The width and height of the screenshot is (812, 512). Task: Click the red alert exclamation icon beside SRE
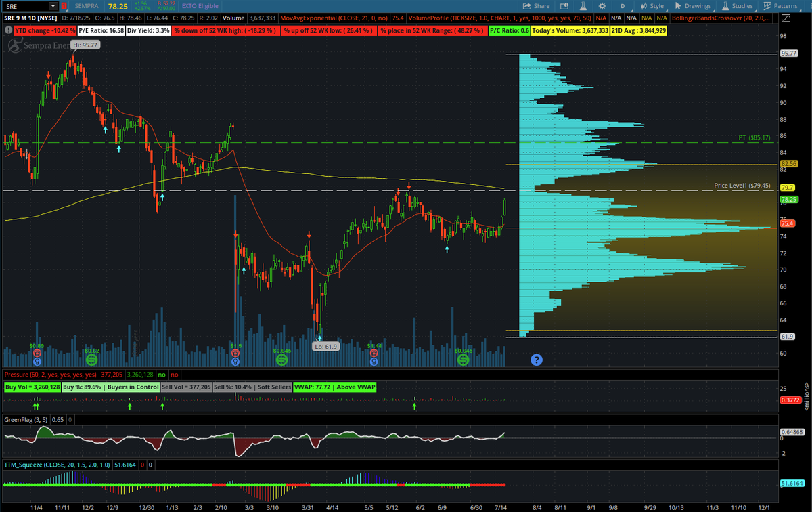[63, 5]
